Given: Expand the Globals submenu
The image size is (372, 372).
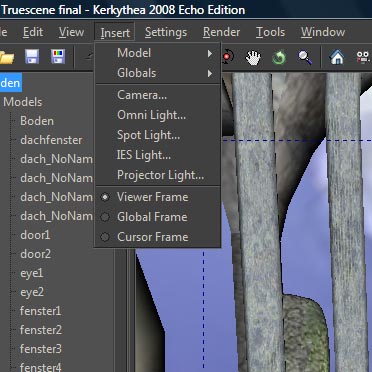Looking at the screenshot, I should click(158, 73).
